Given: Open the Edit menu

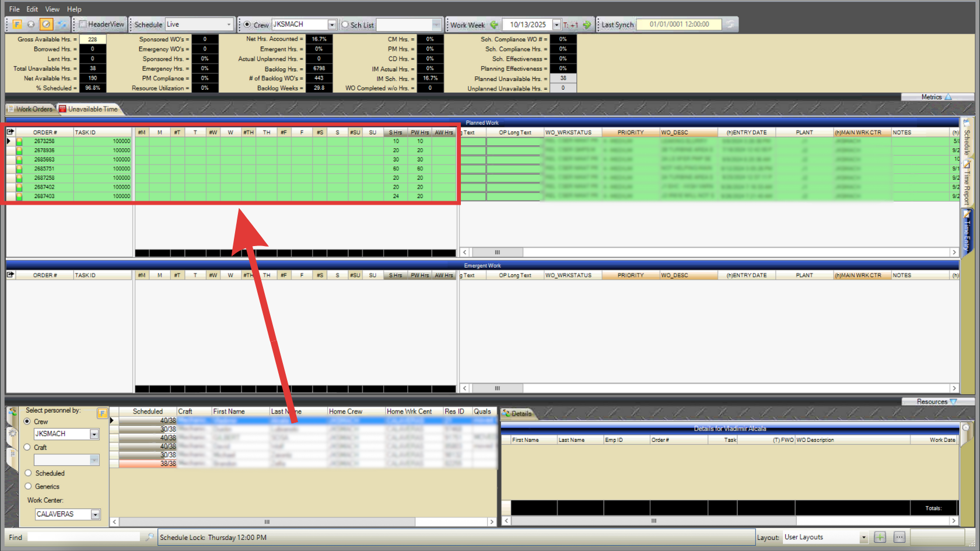Looking at the screenshot, I should point(32,9).
